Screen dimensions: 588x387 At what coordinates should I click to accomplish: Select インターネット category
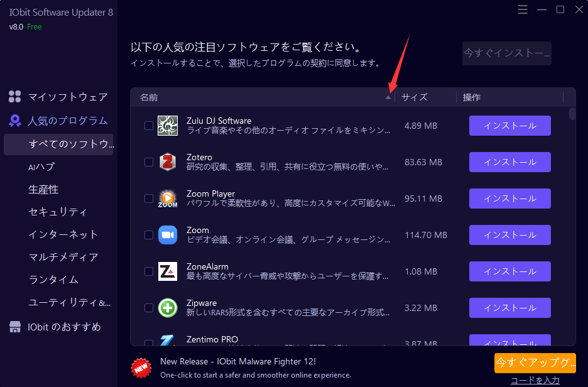[x=63, y=234]
